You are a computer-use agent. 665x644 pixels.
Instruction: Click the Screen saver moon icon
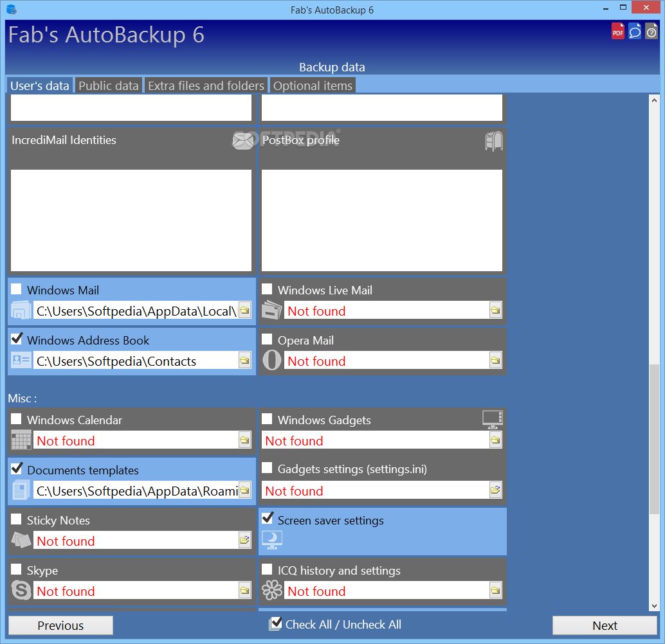pyautogui.click(x=272, y=540)
